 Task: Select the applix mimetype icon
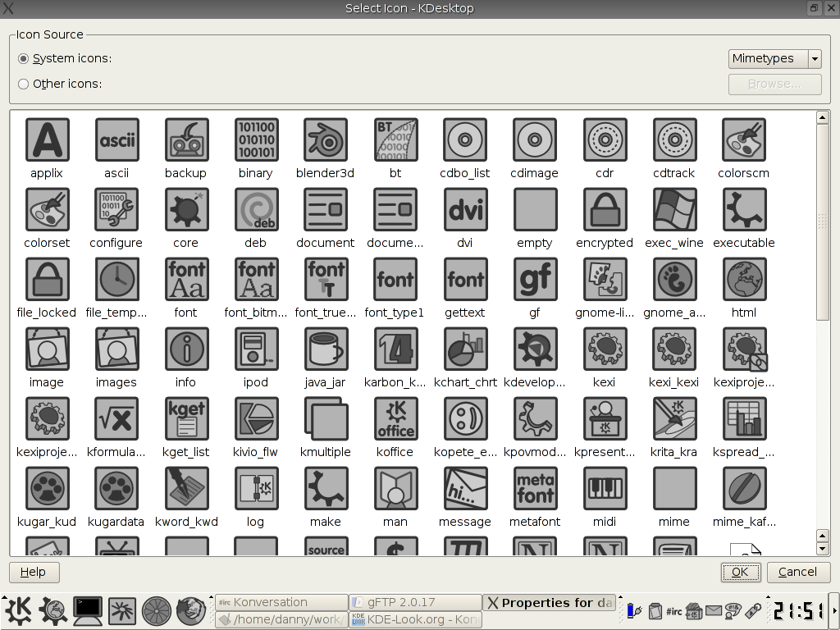[x=47, y=139]
